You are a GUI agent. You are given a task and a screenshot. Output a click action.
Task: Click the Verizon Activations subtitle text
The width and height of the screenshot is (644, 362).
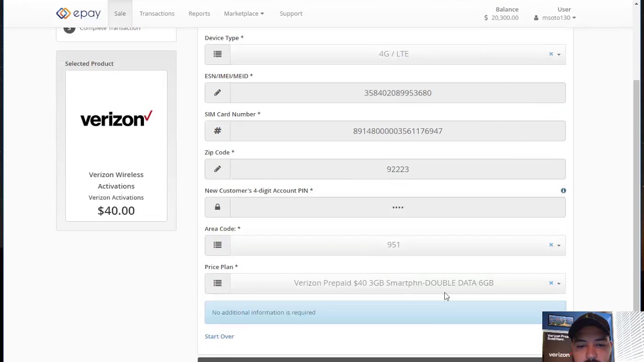point(116,198)
